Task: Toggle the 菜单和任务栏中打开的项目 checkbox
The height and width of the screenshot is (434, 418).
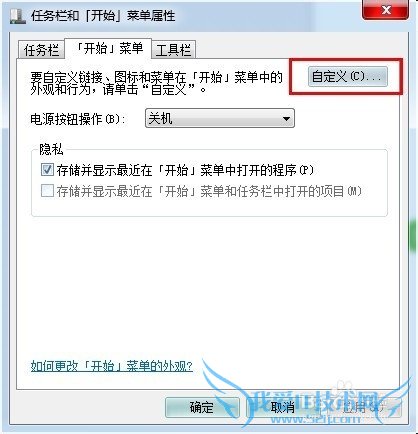Action: (x=47, y=191)
